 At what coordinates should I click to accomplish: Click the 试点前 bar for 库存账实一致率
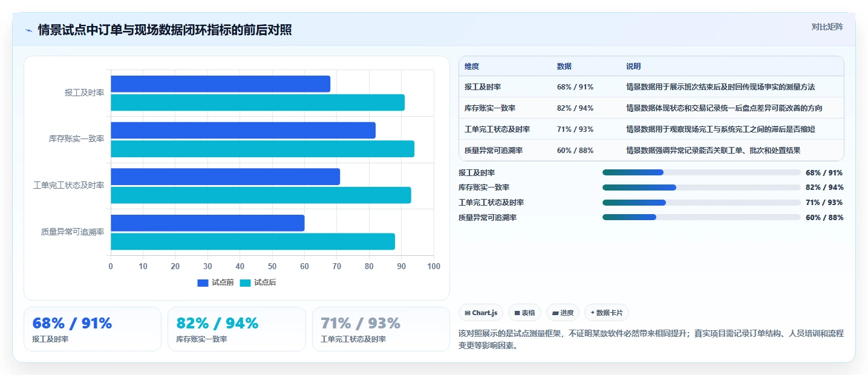pyautogui.click(x=243, y=130)
